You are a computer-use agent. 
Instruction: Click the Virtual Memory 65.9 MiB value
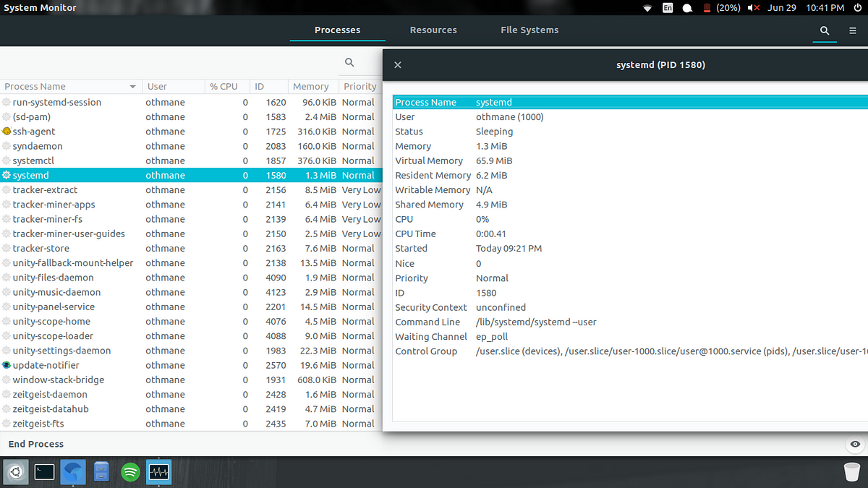click(x=494, y=160)
